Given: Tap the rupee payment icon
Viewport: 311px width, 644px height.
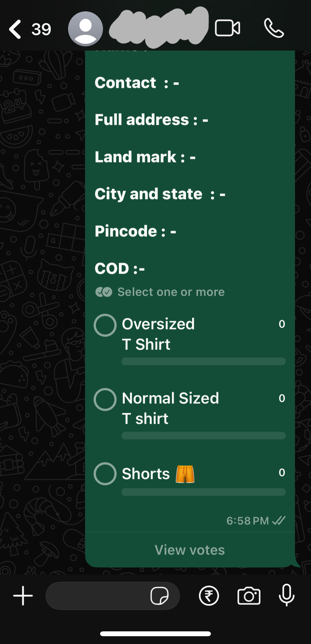Looking at the screenshot, I should point(209,596).
